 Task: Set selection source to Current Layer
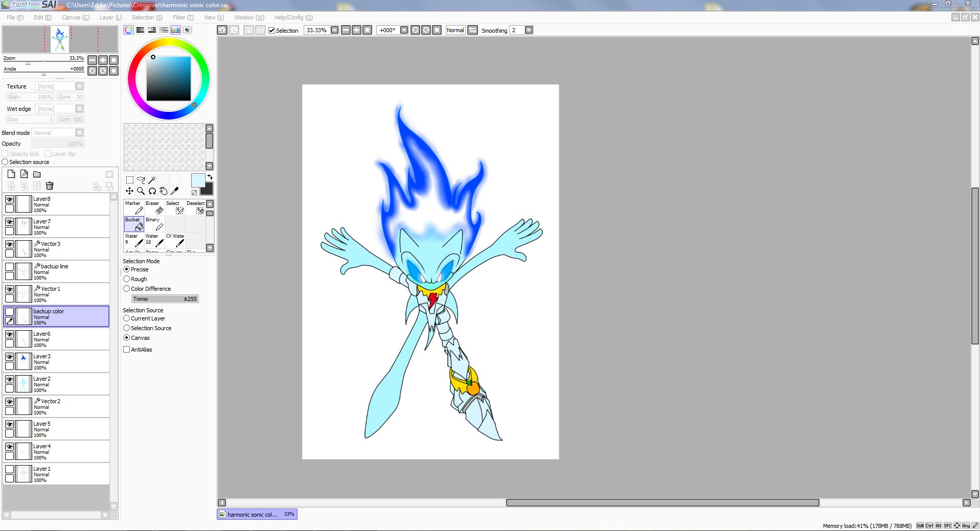127,318
